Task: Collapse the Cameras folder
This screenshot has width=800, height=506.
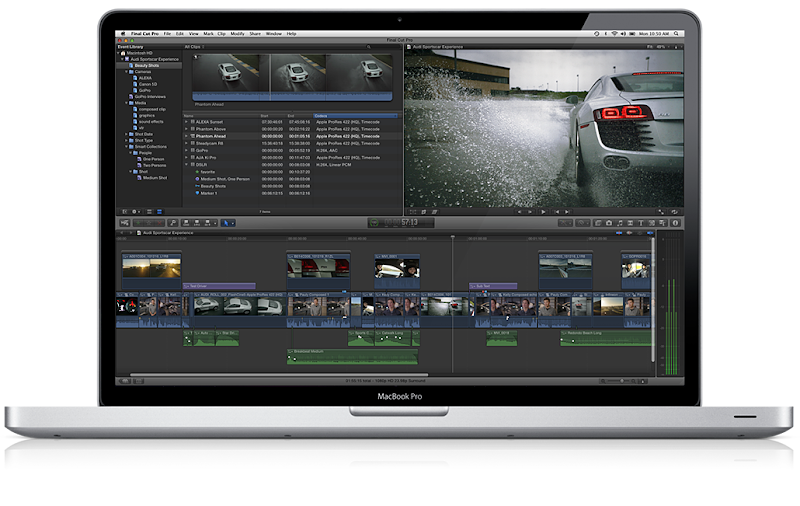Action: tap(127, 72)
